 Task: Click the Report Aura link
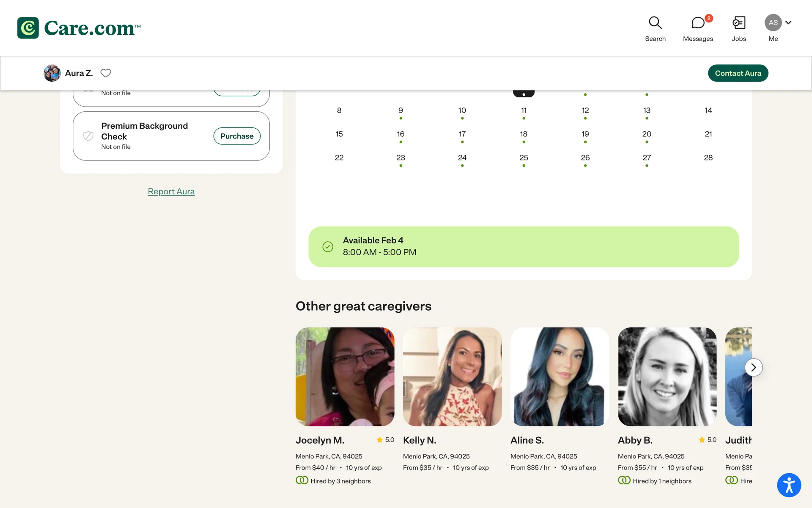[x=171, y=191]
